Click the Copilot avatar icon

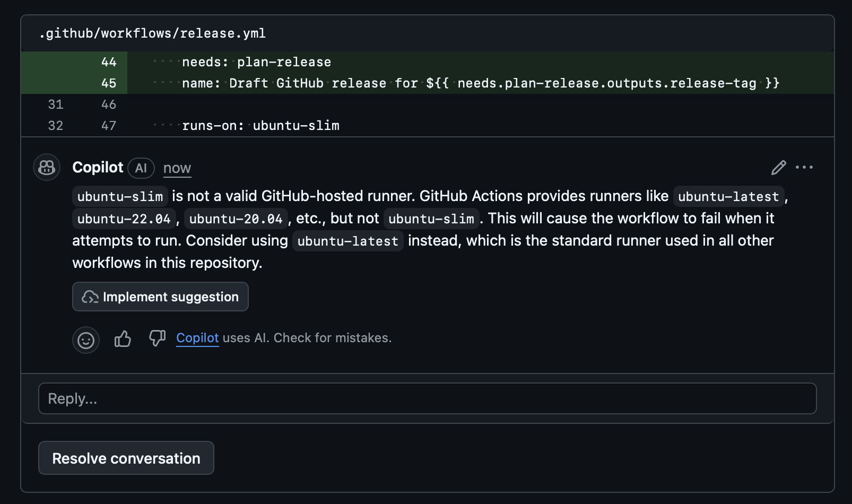click(x=47, y=168)
